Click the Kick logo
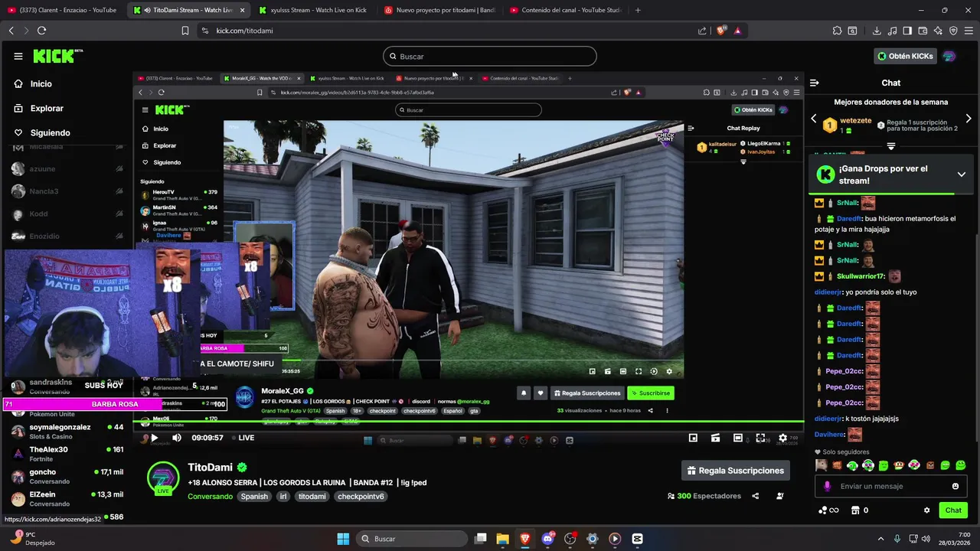The width and height of the screenshot is (980, 551). [x=58, y=56]
